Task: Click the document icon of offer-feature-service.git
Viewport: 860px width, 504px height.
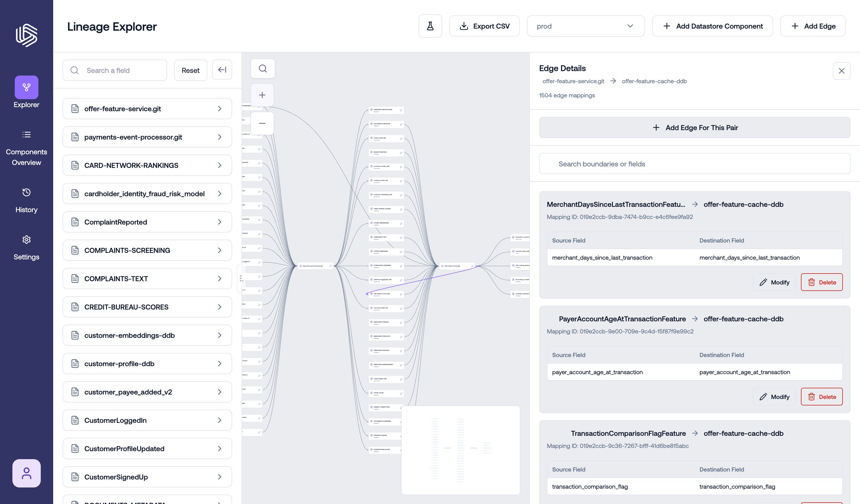Action: point(75,109)
